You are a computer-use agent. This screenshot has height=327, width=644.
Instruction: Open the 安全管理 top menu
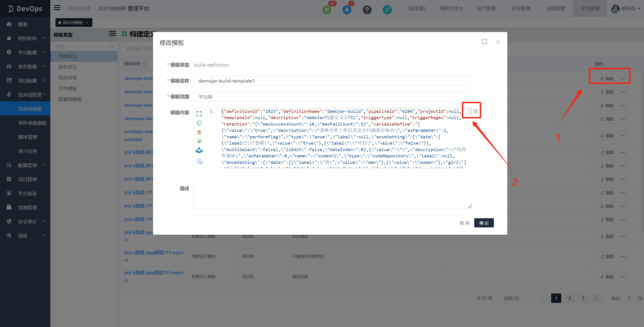tap(521, 9)
